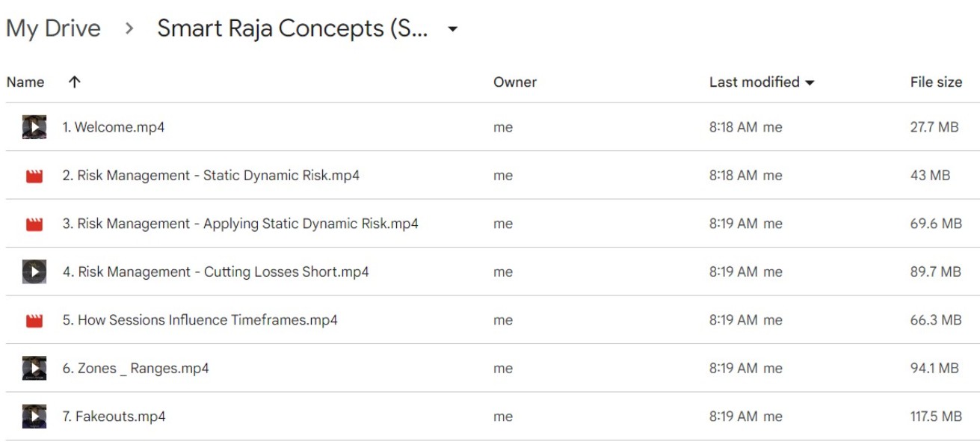Toggle sort direction with the Name arrow
The height and width of the screenshot is (442, 980).
pyautogui.click(x=74, y=82)
